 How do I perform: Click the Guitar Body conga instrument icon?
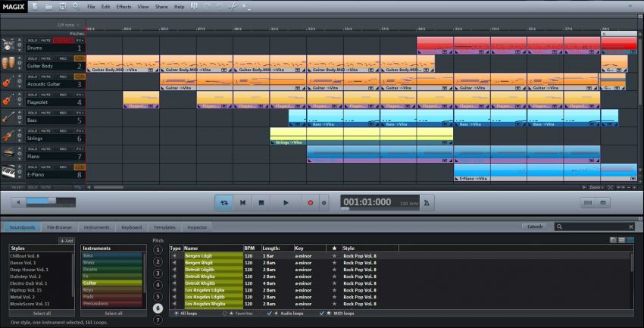(x=8, y=63)
